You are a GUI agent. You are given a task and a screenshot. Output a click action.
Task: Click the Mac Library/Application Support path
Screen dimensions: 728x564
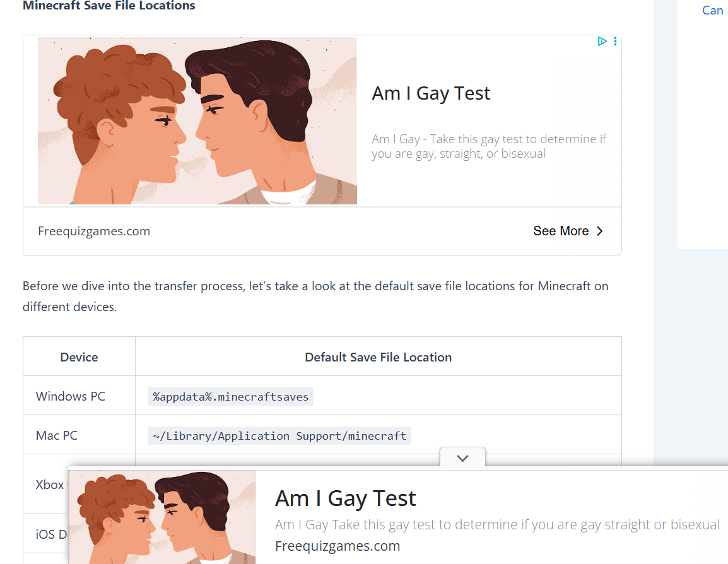[x=279, y=436]
